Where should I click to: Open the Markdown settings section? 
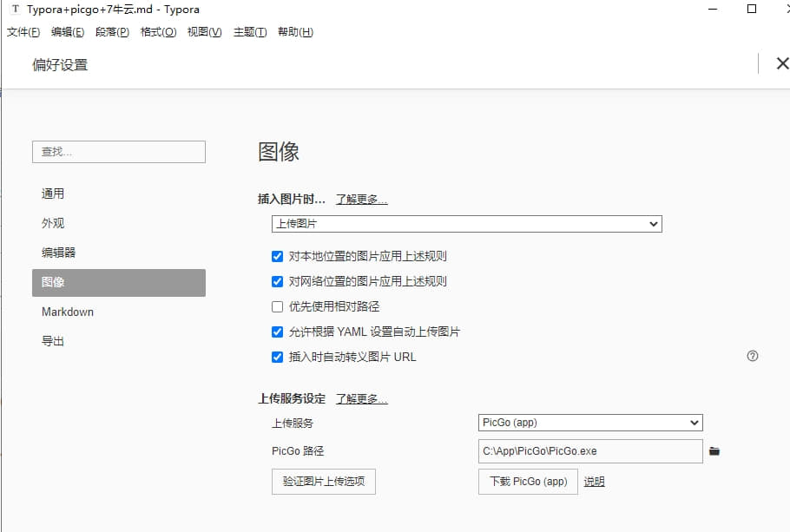(67, 312)
